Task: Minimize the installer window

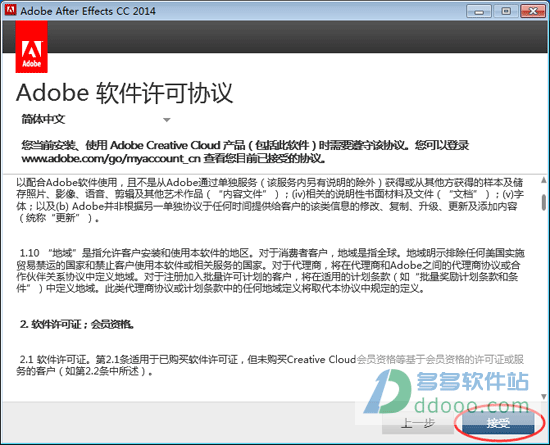Action: click(x=479, y=11)
